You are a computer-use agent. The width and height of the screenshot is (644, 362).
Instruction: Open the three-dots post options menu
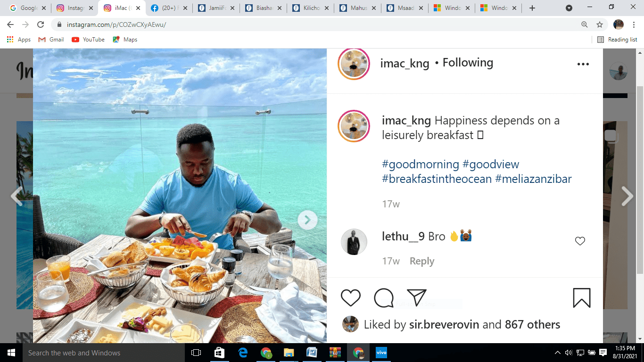click(583, 64)
